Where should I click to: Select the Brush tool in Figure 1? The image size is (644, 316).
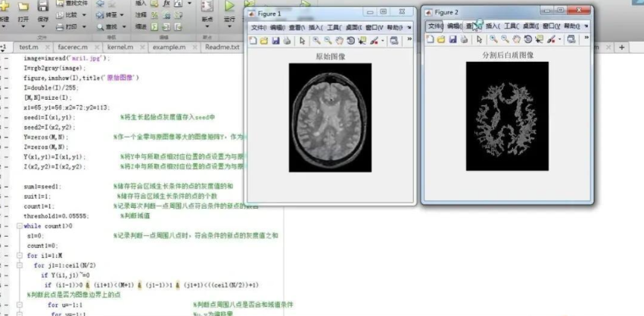[374, 40]
